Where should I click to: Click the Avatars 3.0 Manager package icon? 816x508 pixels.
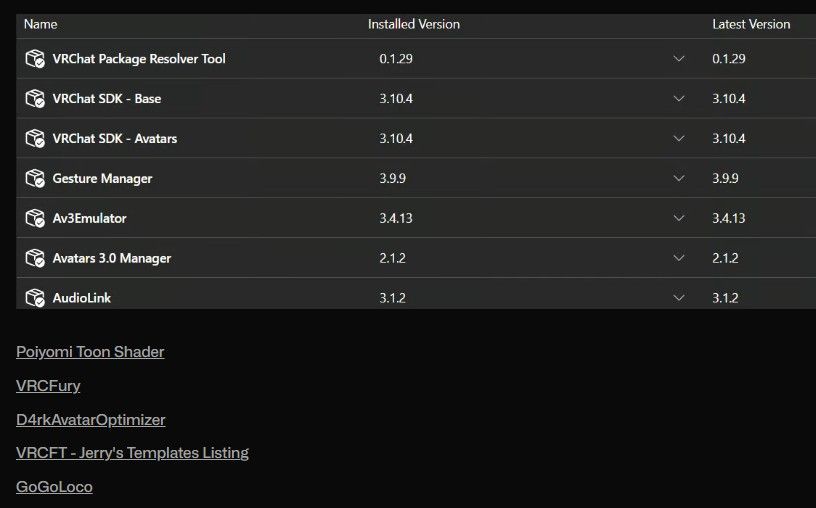[35, 258]
